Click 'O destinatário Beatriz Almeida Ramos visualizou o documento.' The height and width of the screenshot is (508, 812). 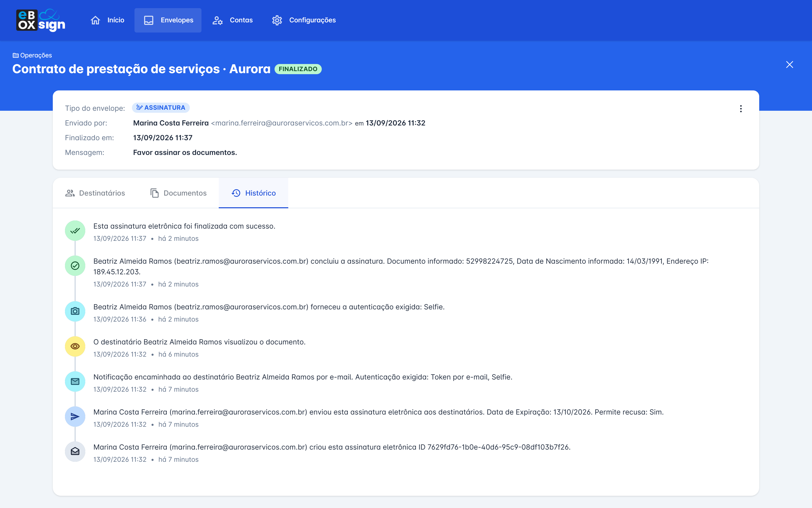199,342
